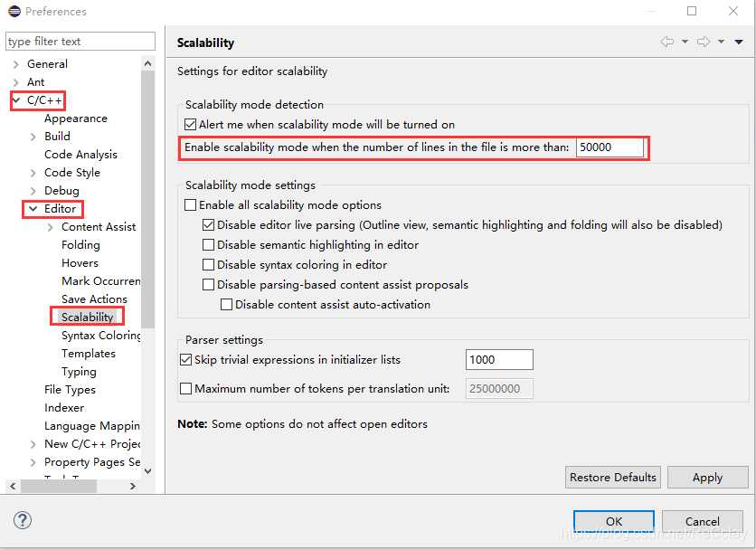Expand the Property Pages Settings node

tap(33, 462)
